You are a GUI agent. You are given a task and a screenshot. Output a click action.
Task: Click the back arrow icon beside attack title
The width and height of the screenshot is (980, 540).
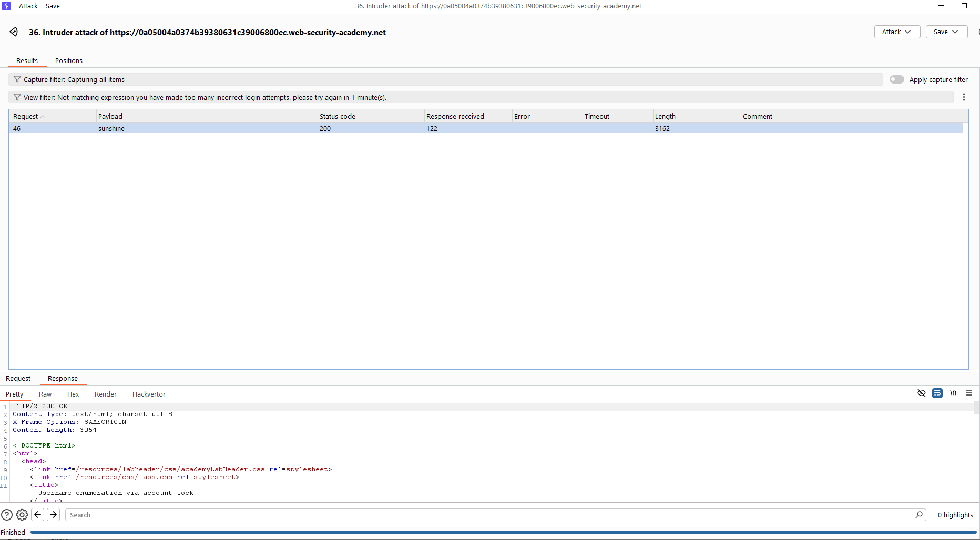[14, 32]
